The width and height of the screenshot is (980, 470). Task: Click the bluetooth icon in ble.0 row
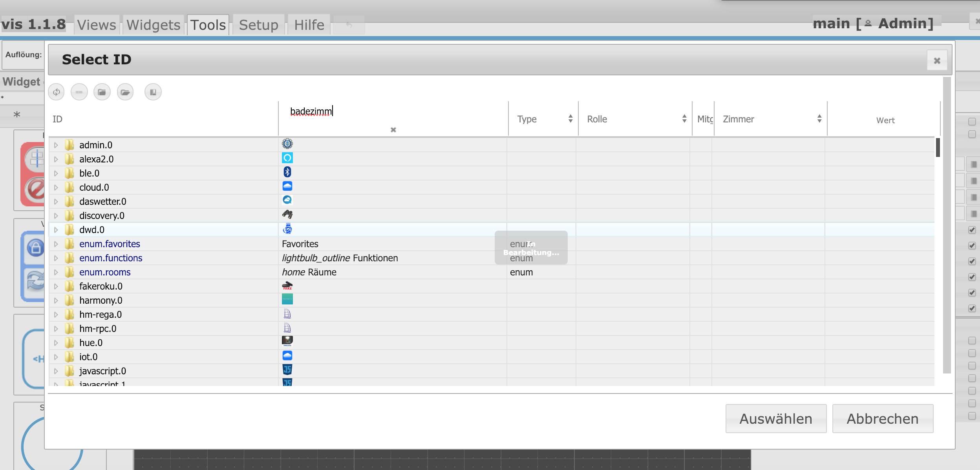[x=287, y=172]
